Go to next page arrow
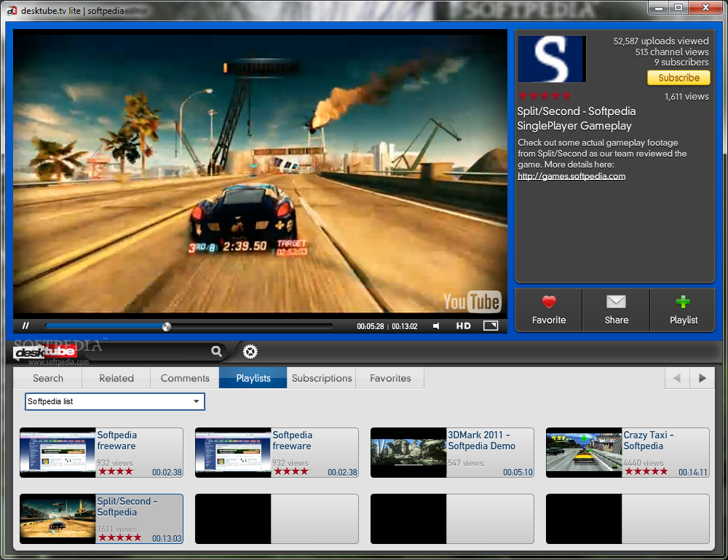 pos(702,378)
